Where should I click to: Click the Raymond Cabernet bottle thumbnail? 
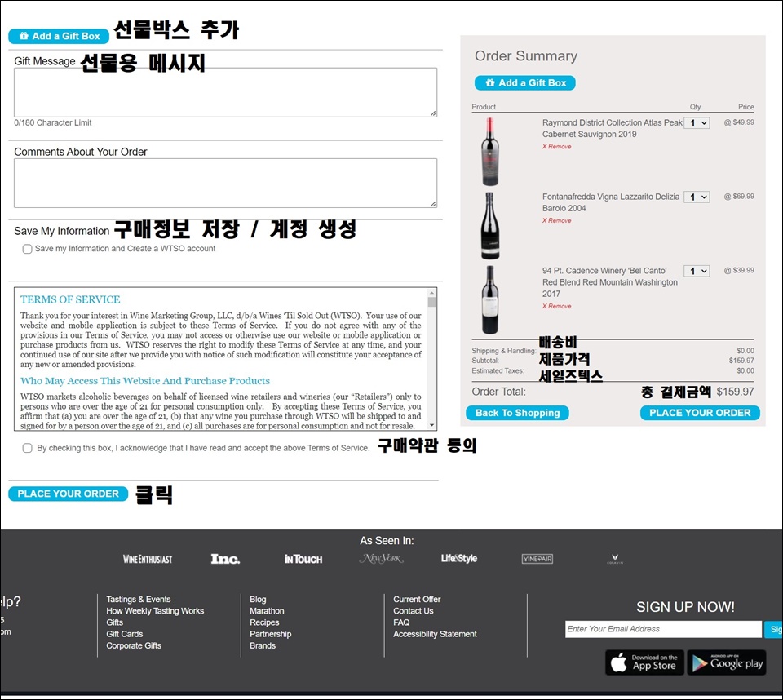coord(490,152)
